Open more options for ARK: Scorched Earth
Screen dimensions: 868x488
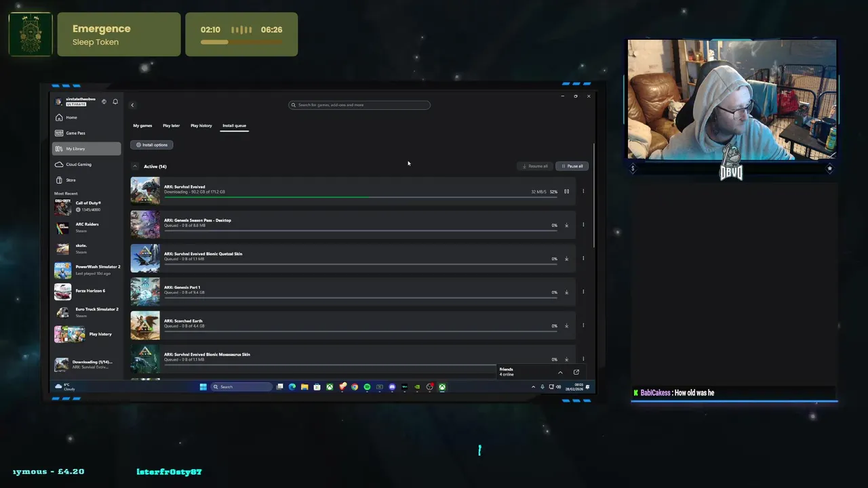(583, 325)
